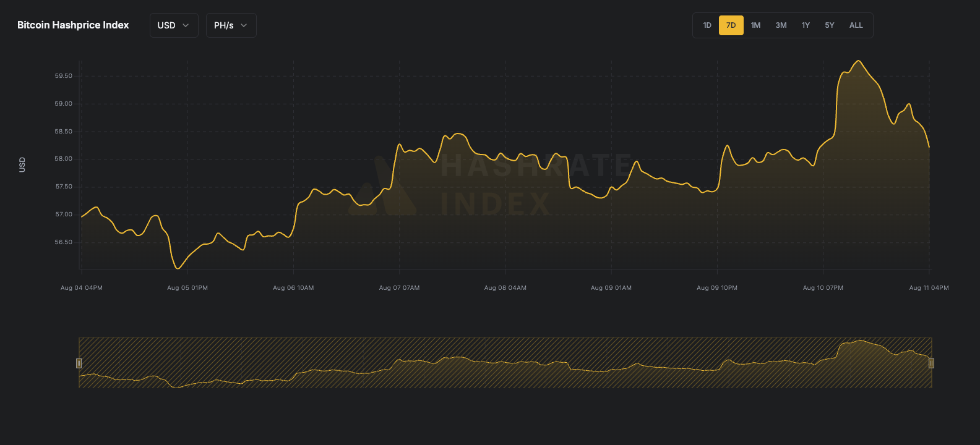Click the 56.50 y-axis value
The image size is (980, 445).
(64, 242)
